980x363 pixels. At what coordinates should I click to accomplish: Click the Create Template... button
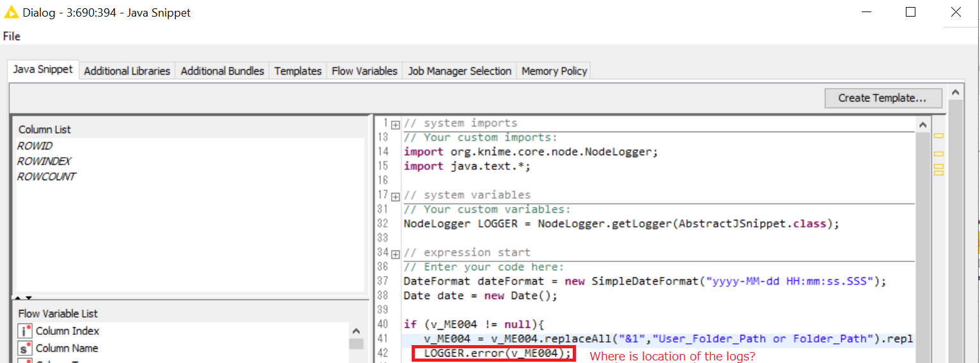pyautogui.click(x=882, y=98)
